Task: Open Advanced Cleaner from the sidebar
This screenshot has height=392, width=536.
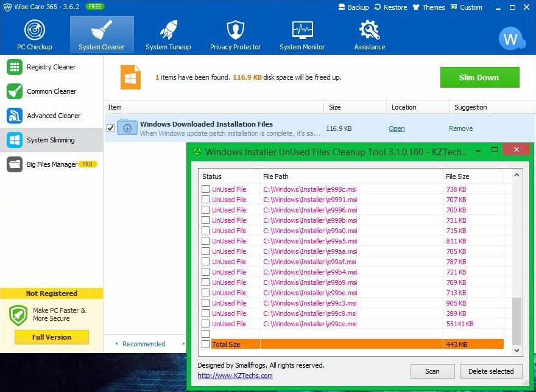Action: [x=51, y=116]
